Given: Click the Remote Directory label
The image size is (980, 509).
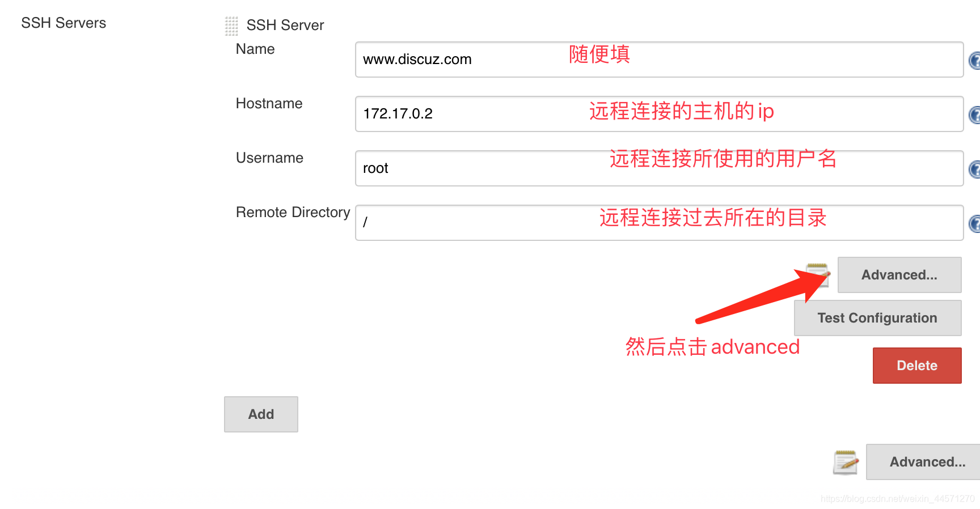Looking at the screenshot, I should coord(293,212).
